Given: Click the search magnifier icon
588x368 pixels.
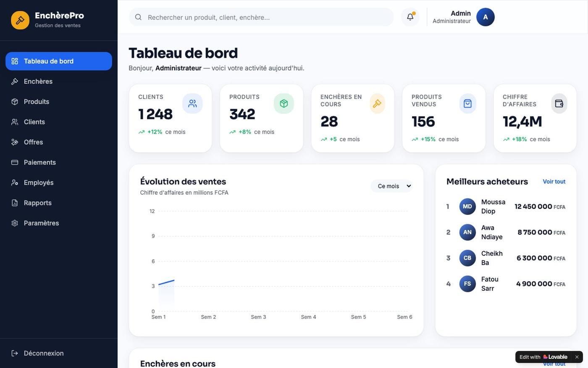Looking at the screenshot, I should 138,17.
